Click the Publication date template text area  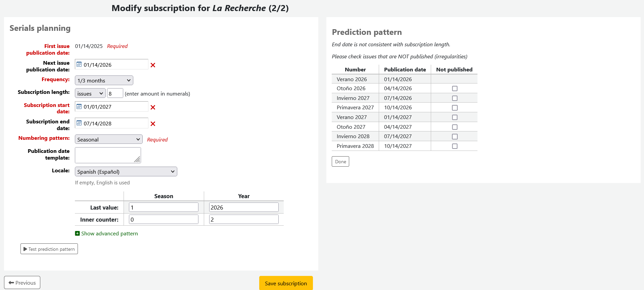click(107, 155)
